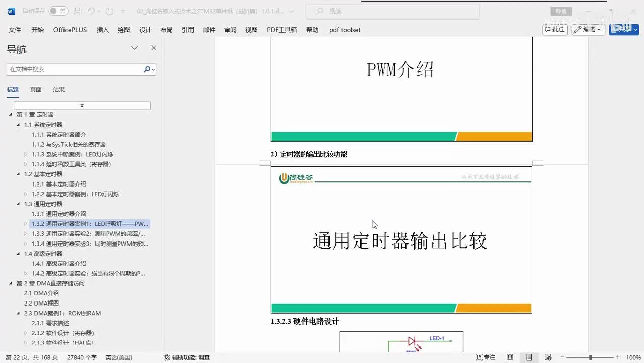Switch to the 插入 tab
Viewport: 644px width, 363px height.
pos(103,30)
